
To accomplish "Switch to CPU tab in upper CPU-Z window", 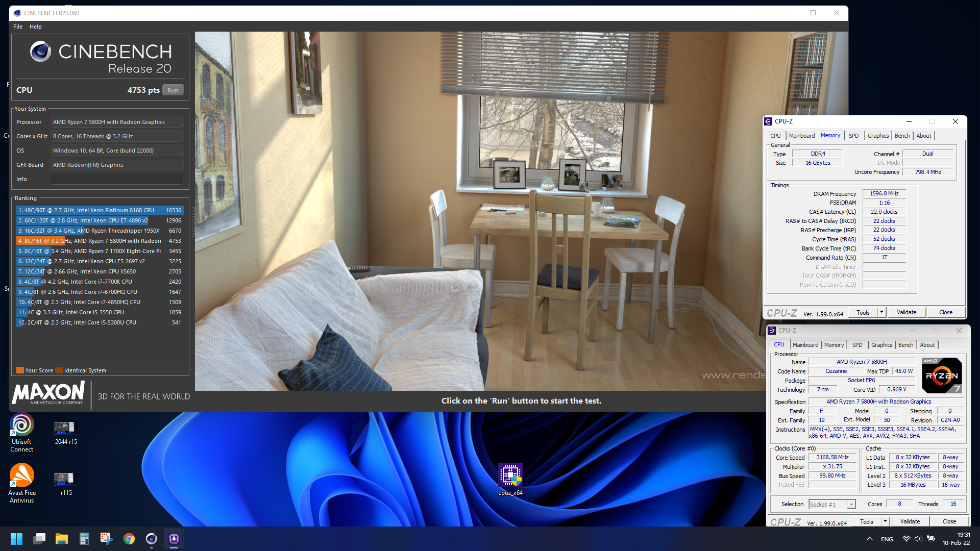I will tap(775, 136).
